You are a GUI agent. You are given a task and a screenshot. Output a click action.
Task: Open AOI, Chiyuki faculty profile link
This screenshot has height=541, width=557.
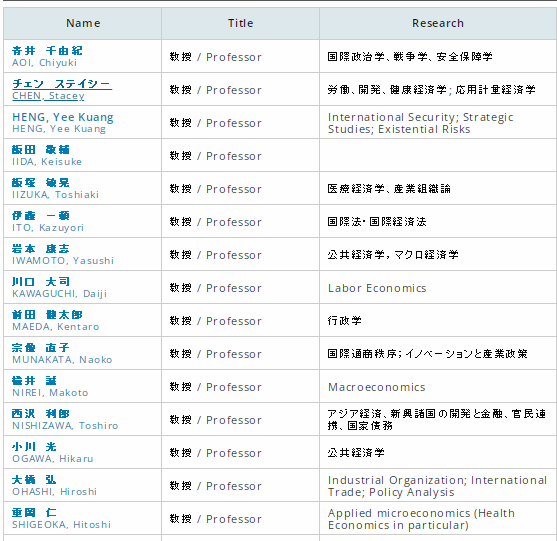47,56
